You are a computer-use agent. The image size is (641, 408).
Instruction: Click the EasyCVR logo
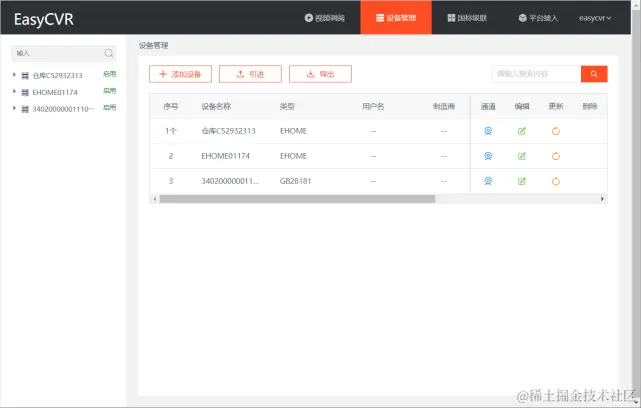point(44,19)
